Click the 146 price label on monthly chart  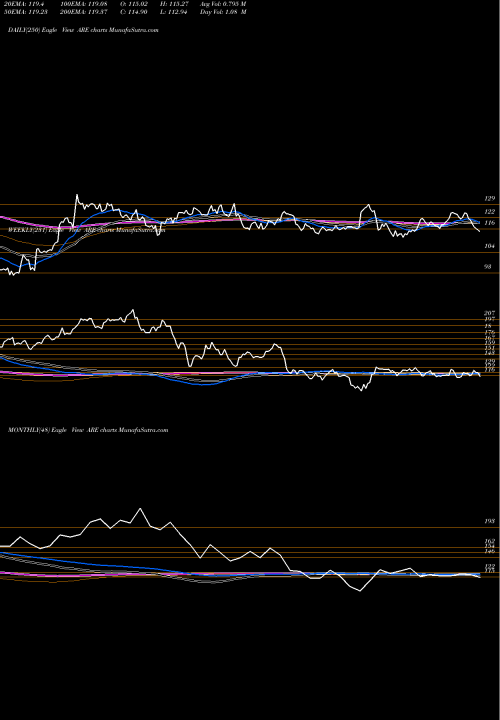coord(489,551)
